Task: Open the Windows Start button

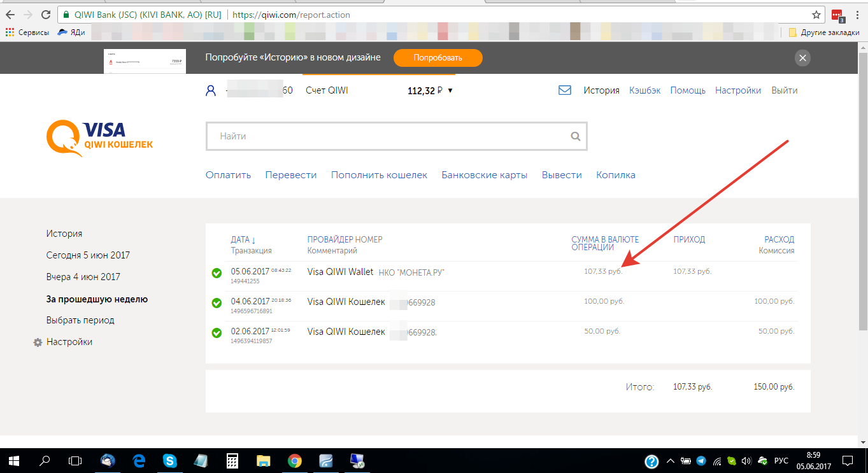Action: 14,460
